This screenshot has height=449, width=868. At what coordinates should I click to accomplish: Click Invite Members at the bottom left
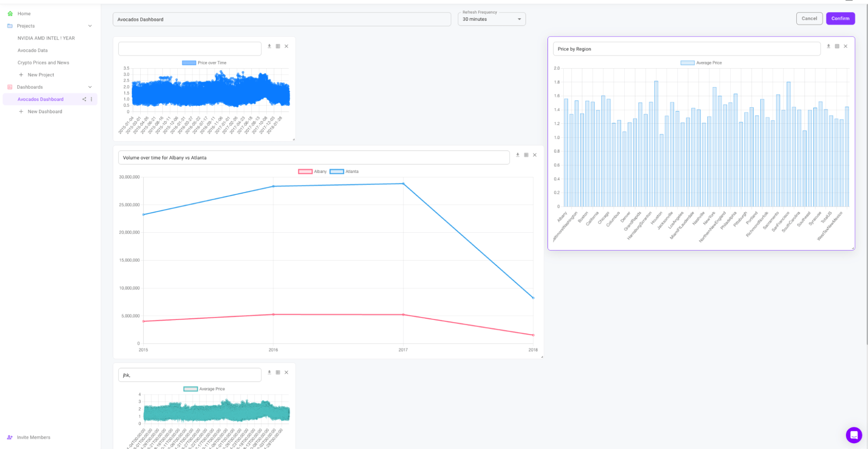coord(34,437)
